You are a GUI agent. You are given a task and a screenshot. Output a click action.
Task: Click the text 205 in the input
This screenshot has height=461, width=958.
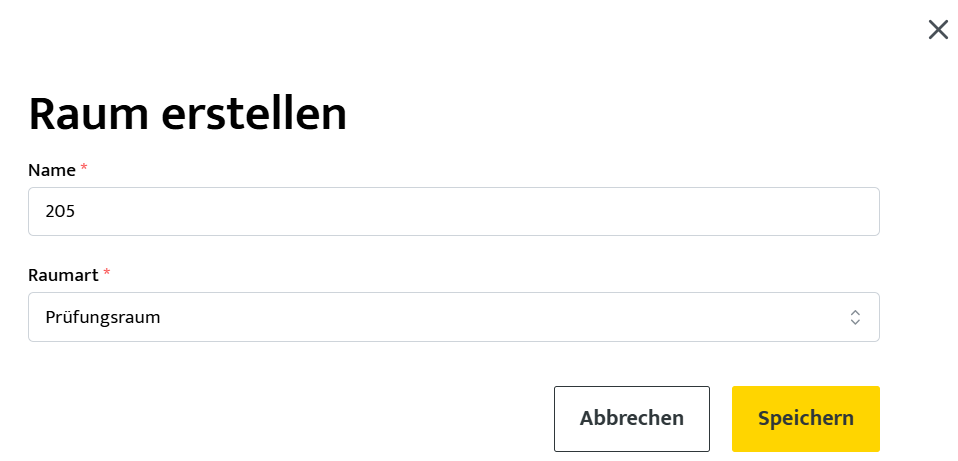coord(61,212)
